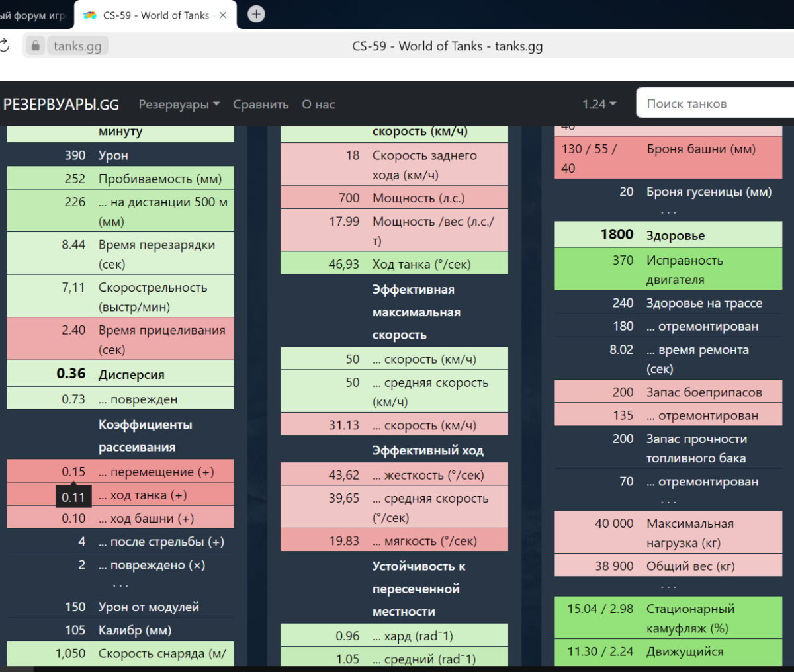Click Броня гусеницы (мм) 20 row
Viewport: 794px width, 672px height.
click(x=668, y=192)
